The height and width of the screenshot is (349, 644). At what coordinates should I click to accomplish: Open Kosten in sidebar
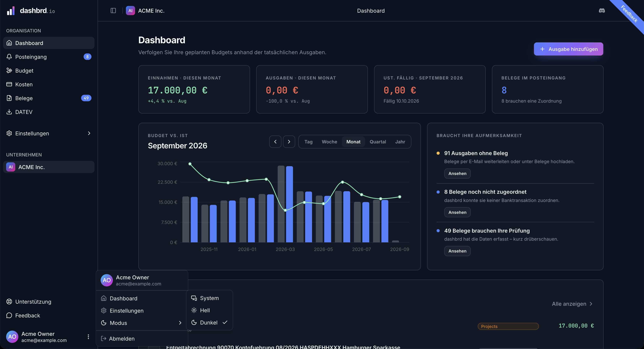point(49,84)
